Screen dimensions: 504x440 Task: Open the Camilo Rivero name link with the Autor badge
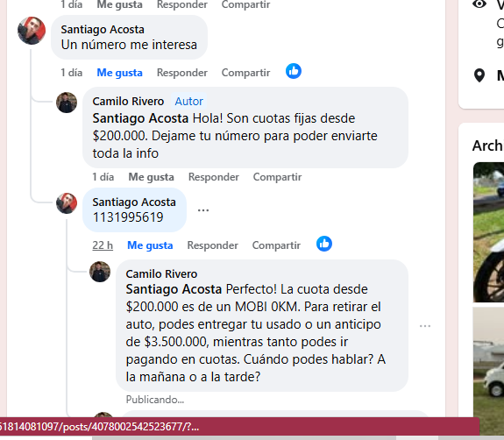tap(128, 102)
